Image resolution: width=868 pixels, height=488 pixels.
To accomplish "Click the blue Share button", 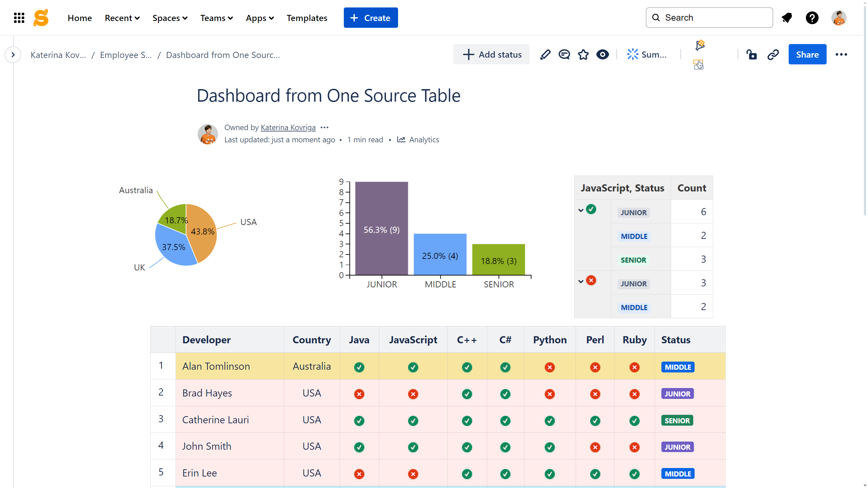I will point(807,55).
